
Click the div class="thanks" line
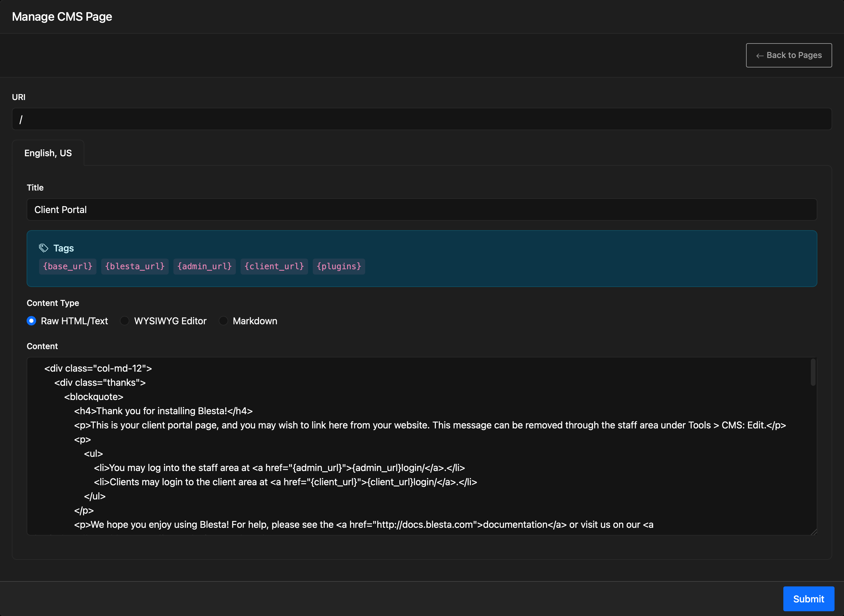point(100,383)
